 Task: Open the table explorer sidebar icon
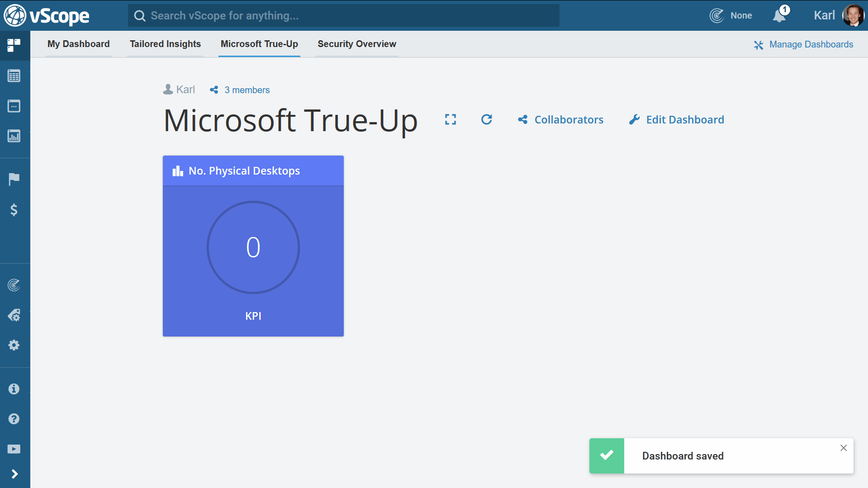[x=14, y=76]
